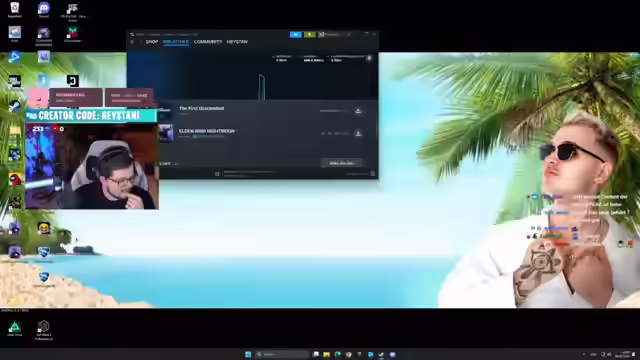Click the Windows Start button
The width and height of the screenshot is (640, 360).
click(248, 354)
